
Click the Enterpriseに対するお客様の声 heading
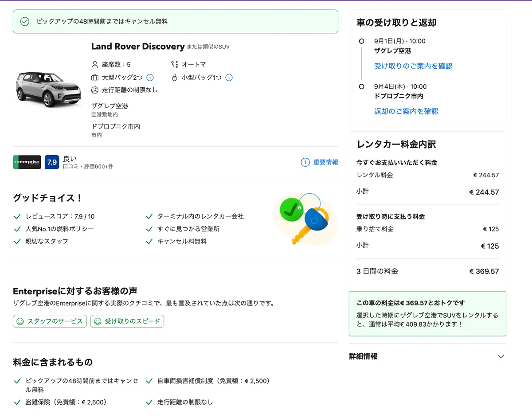click(75, 291)
